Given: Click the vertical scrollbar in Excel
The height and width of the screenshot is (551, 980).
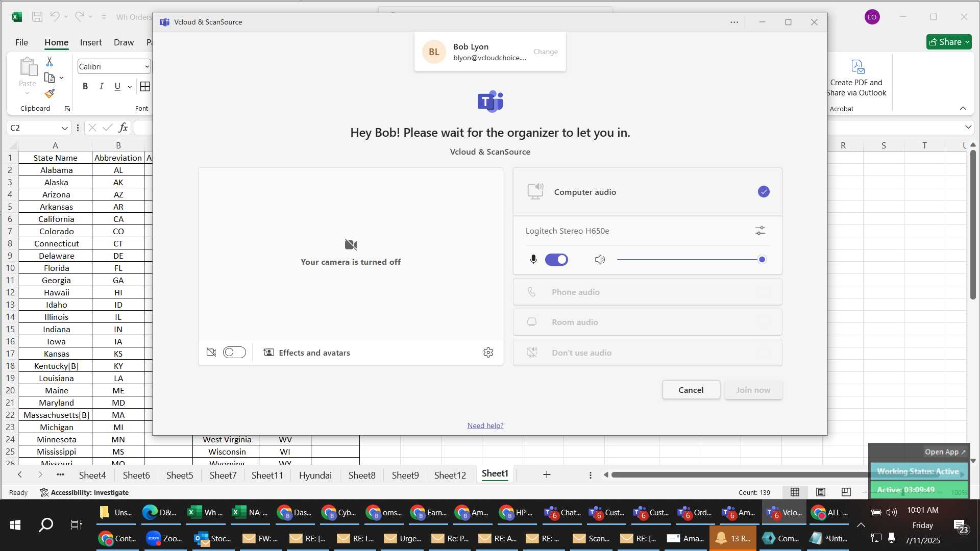Looking at the screenshot, I should pyautogui.click(x=973, y=224).
